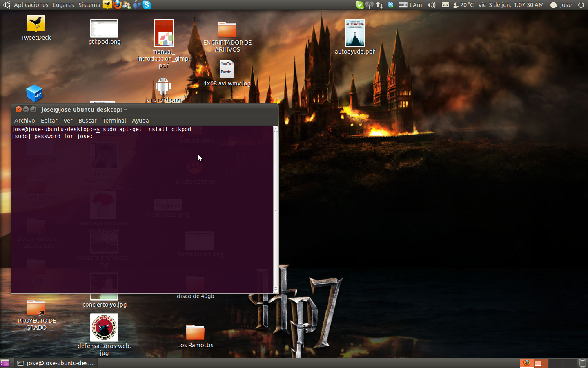
Task: Close the terminal window
Action: 18,110
